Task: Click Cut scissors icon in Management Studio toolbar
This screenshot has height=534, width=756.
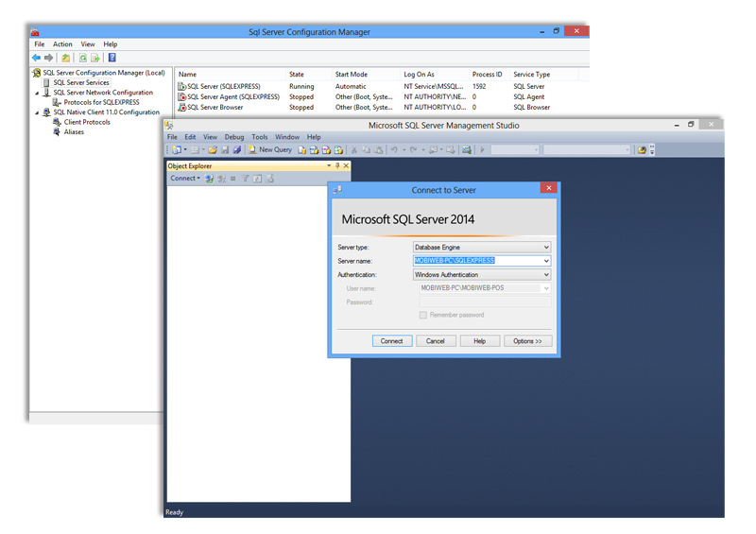Action: coord(353,150)
